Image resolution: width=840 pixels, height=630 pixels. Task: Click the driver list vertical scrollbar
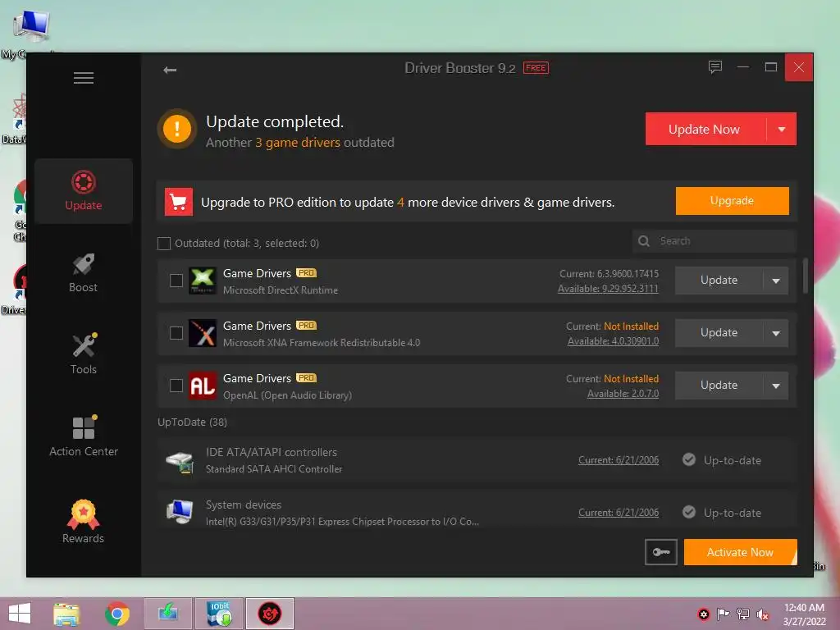806,276
